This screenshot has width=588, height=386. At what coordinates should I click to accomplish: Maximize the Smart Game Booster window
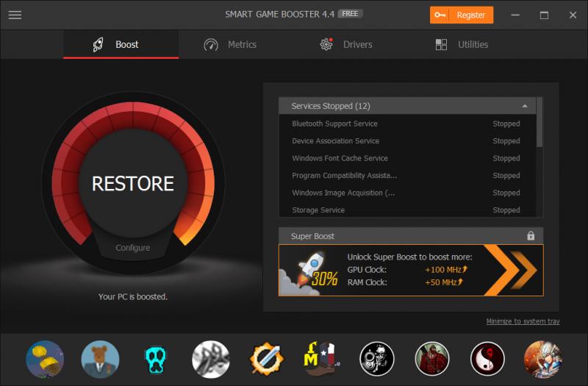tap(544, 15)
